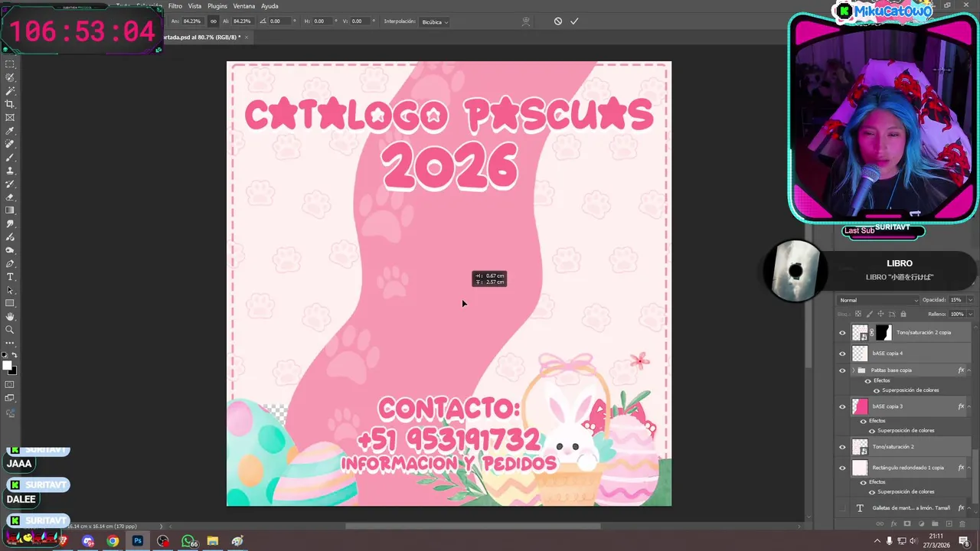Select the Horizontal Type tool

coord(10,277)
